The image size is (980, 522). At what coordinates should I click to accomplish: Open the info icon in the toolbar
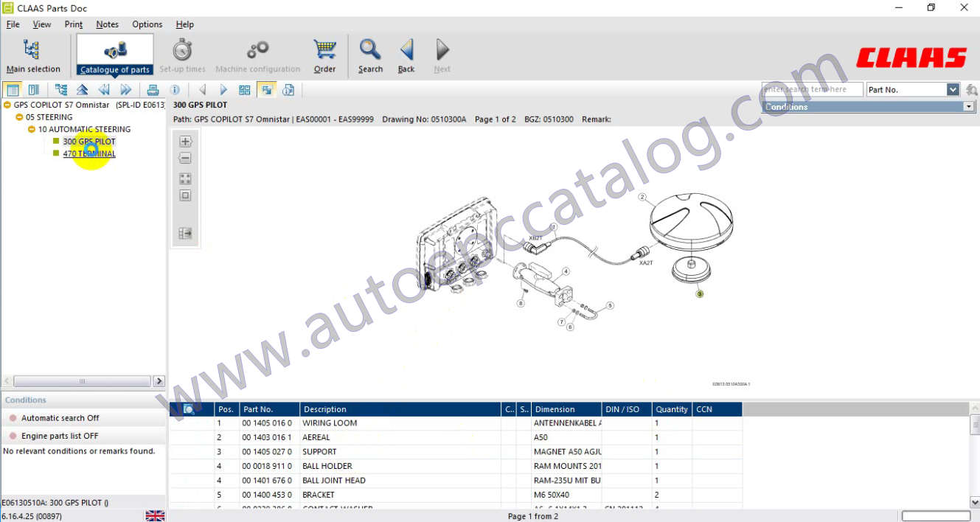point(175,90)
